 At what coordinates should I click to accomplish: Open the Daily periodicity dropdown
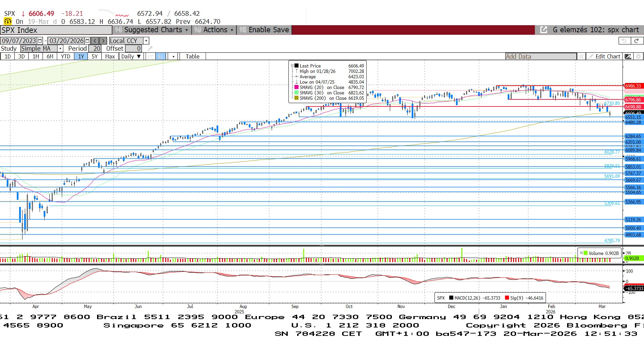[x=131, y=56]
